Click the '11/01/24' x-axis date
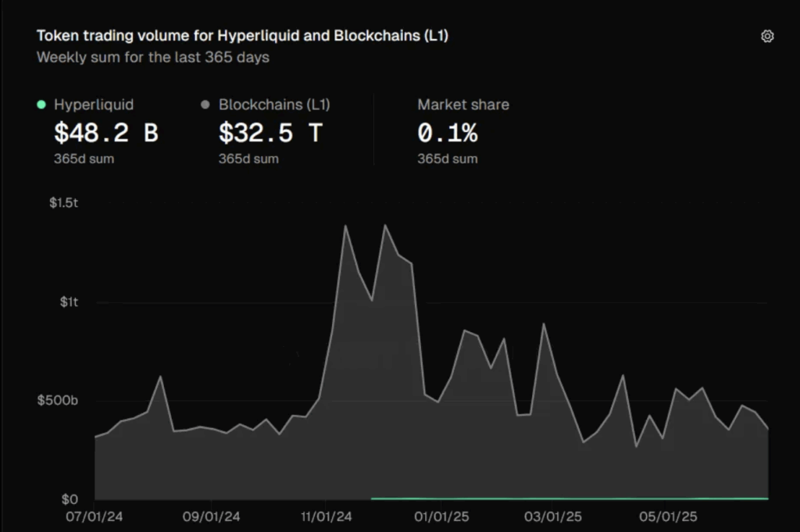Image resolution: width=800 pixels, height=532 pixels. (326, 516)
